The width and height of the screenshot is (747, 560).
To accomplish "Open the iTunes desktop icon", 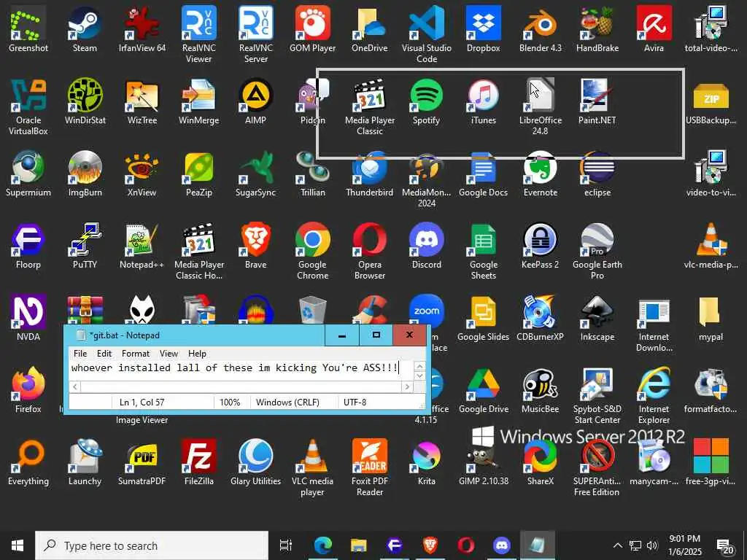I will [x=483, y=102].
